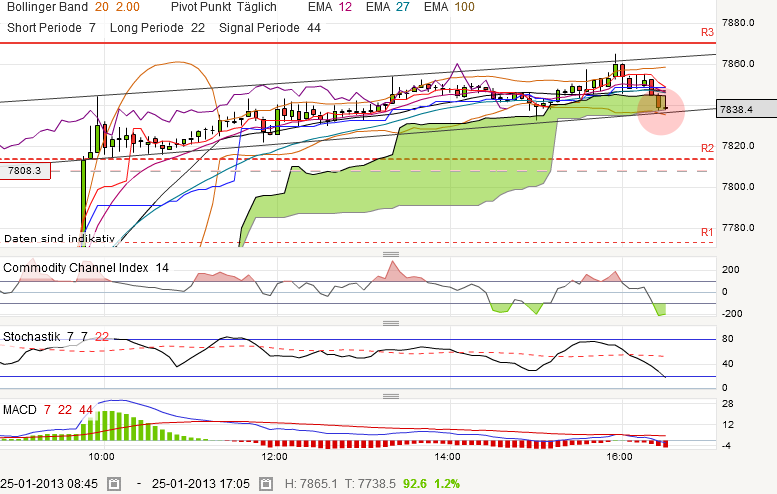The height and width of the screenshot is (494, 777).
Task: Click the high value H: 7865.1
Action: [311, 484]
